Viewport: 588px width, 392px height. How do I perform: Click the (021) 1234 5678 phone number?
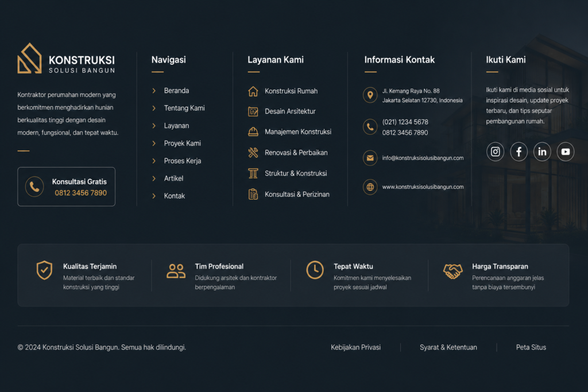tap(405, 122)
